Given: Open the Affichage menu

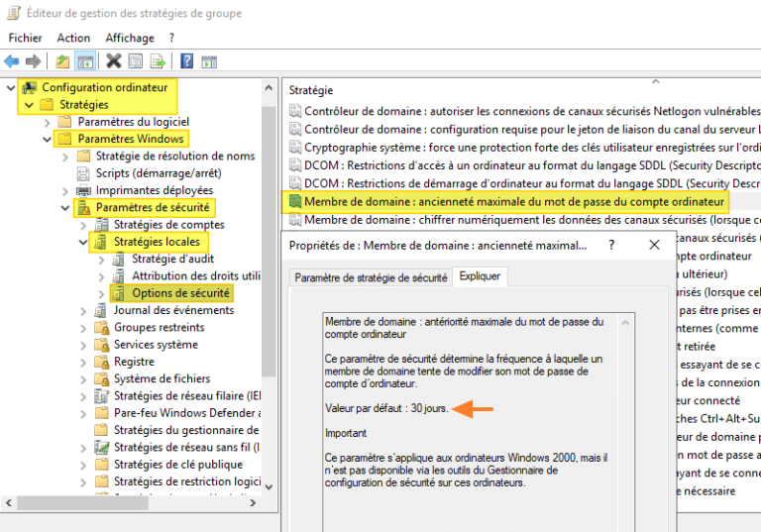Looking at the screenshot, I should (130, 38).
